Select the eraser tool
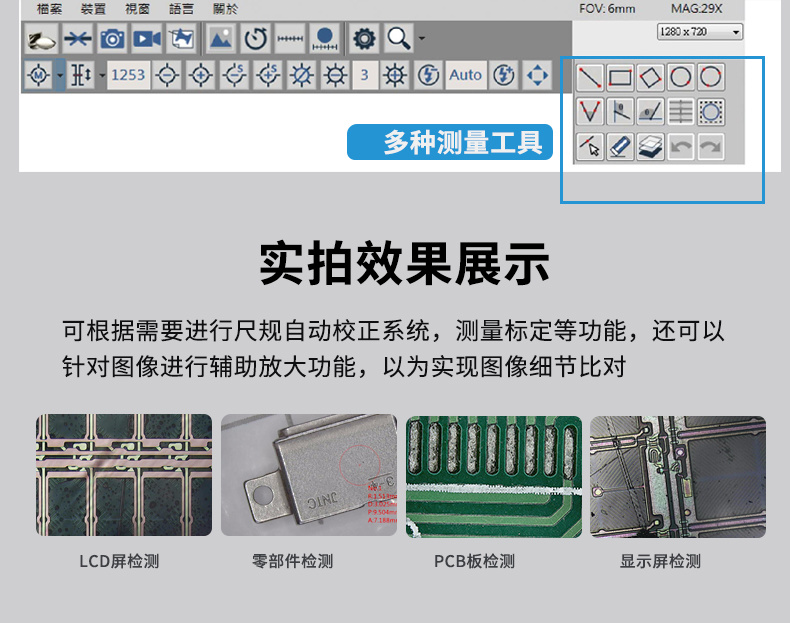790x623 pixels. point(620,147)
